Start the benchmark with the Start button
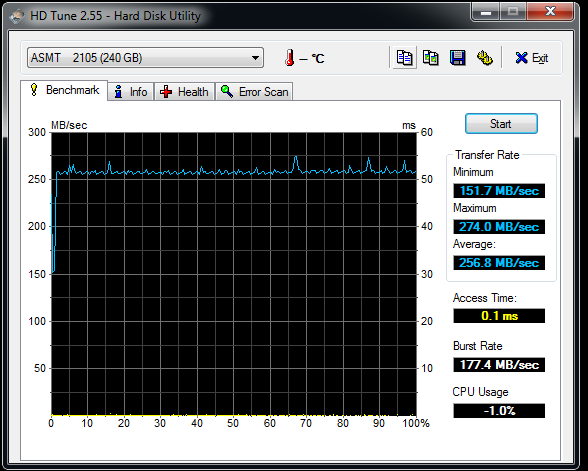 [x=501, y=124]
